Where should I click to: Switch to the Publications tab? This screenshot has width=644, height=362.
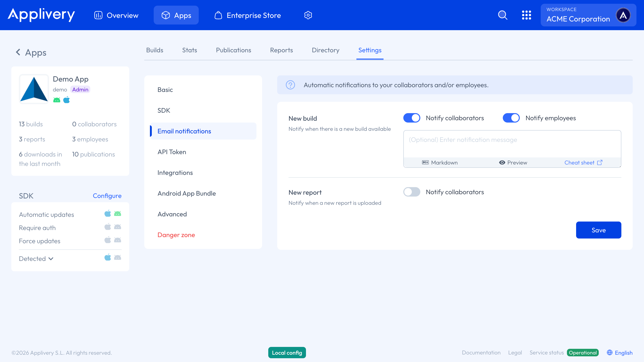(233, 50)
